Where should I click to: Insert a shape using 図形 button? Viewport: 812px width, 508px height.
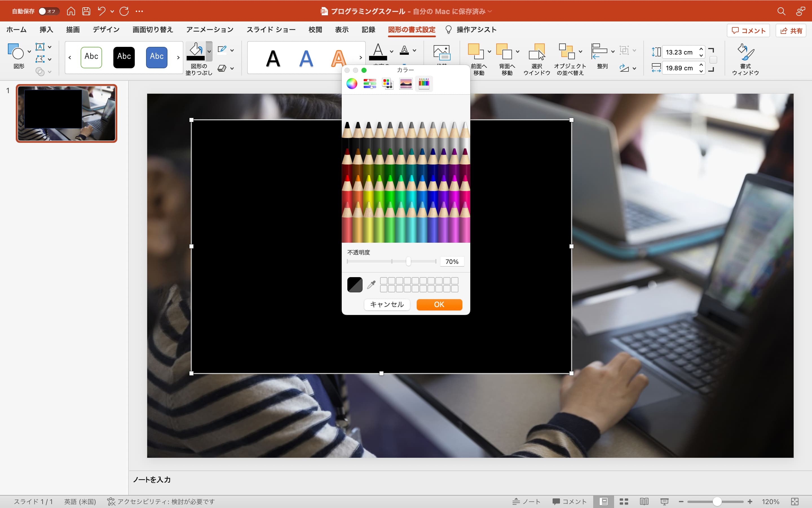tap(18, 56)
